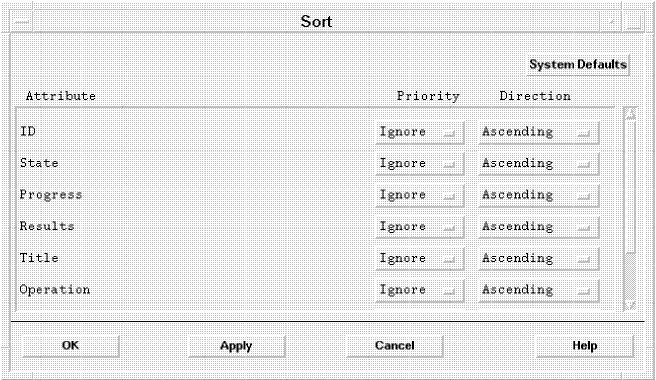Change the Direction option for ID

point(539,132)
